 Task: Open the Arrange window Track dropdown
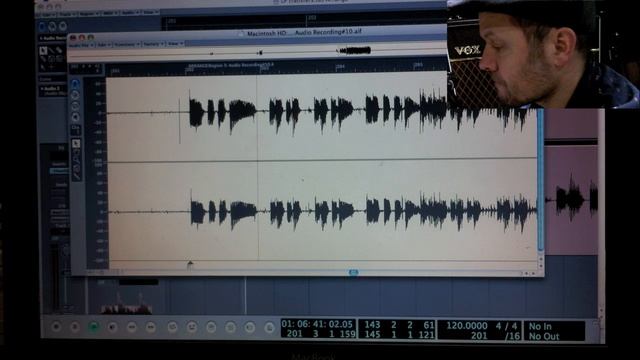point(67,14)
